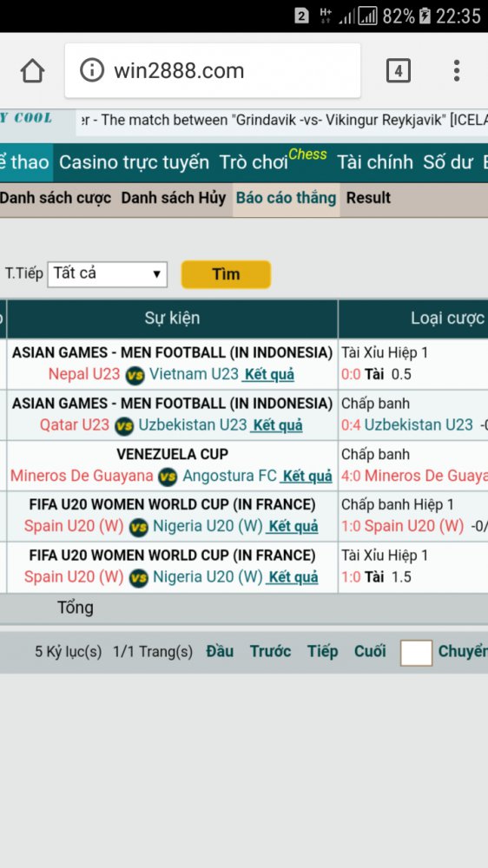Tap the VS badge in Mineros De Guayana match
Viewport: 488px width, 868px height.
[168, 477]
